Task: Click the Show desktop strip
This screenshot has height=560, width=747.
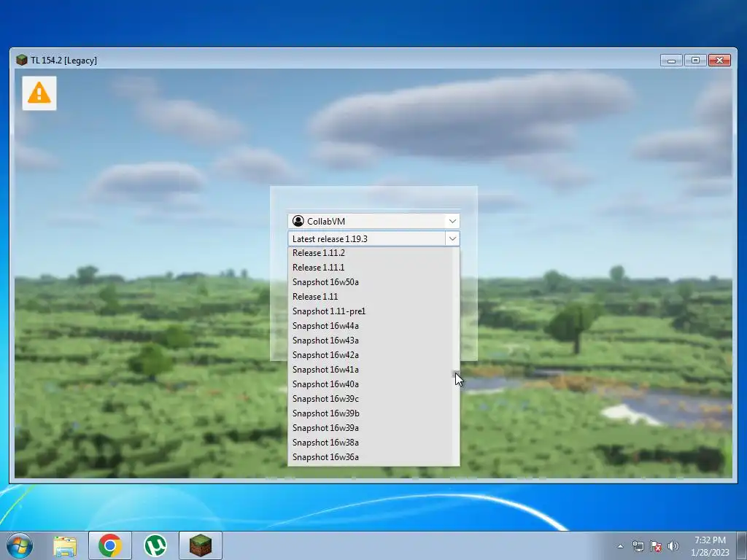Action: (742, 545)
